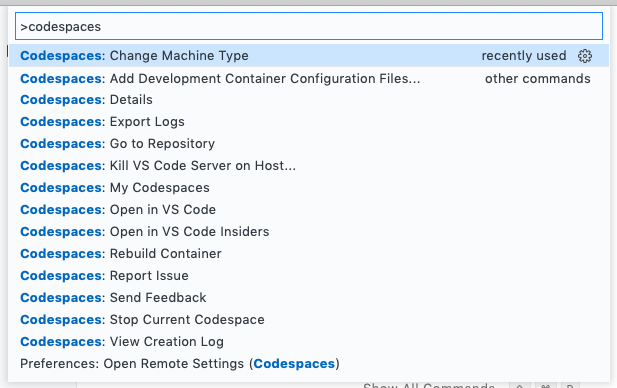Viewport: 617px width, 388px height.
Task: Select Codespaces: Open in VS Code
Action: point(308,210)
